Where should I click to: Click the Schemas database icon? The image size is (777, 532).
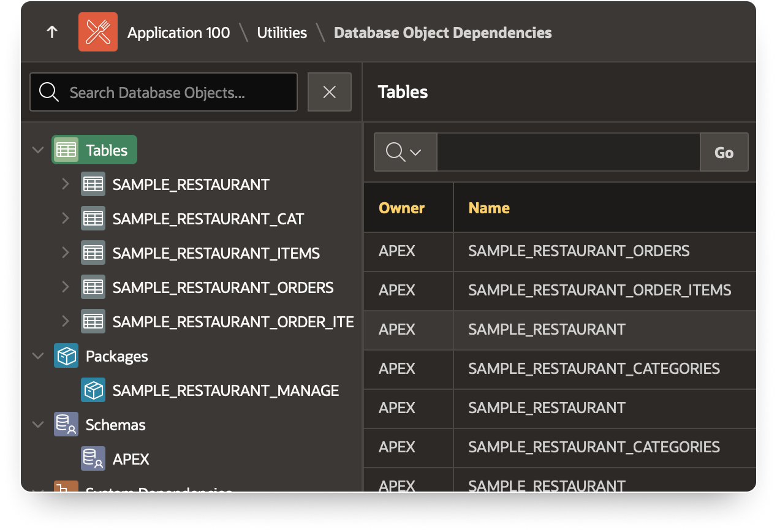[x=66, y=424]
